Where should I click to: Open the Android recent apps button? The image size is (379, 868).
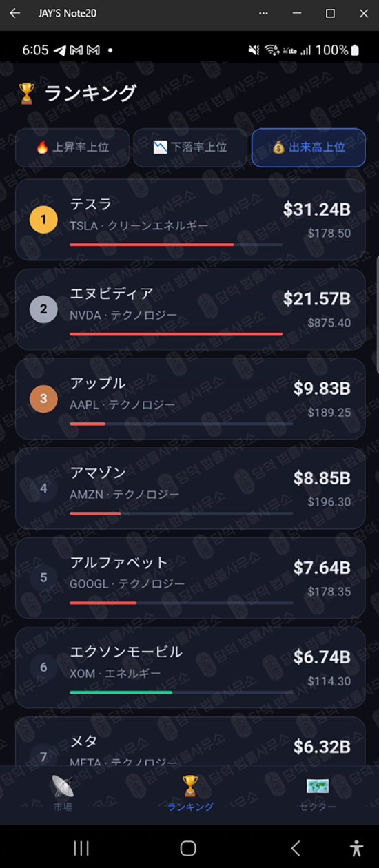pos(81,847)
